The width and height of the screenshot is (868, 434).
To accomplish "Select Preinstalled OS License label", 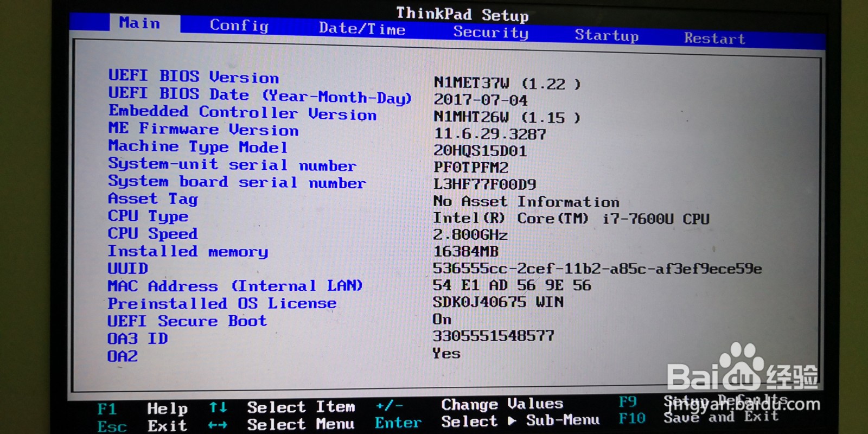I will tap(222, 303).
